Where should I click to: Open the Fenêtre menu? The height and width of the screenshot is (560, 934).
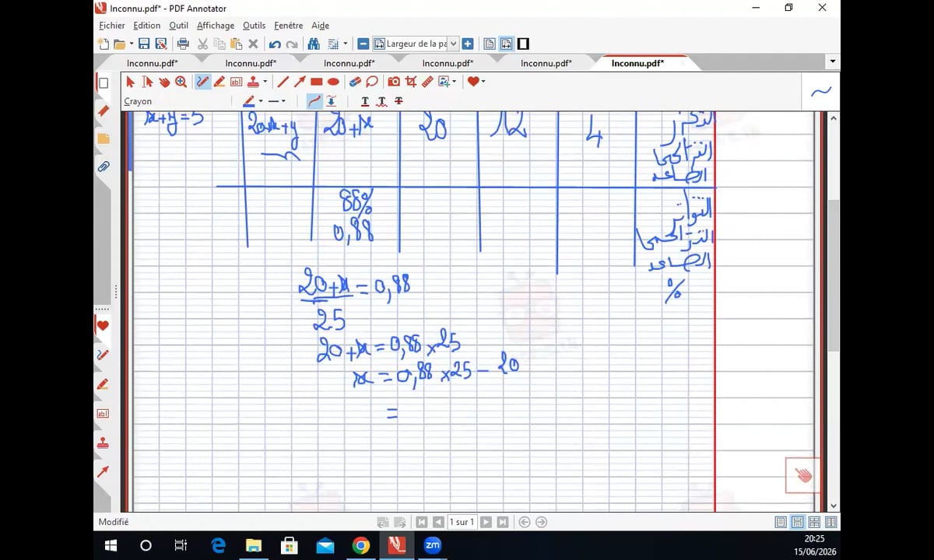(x=289, y=26)
